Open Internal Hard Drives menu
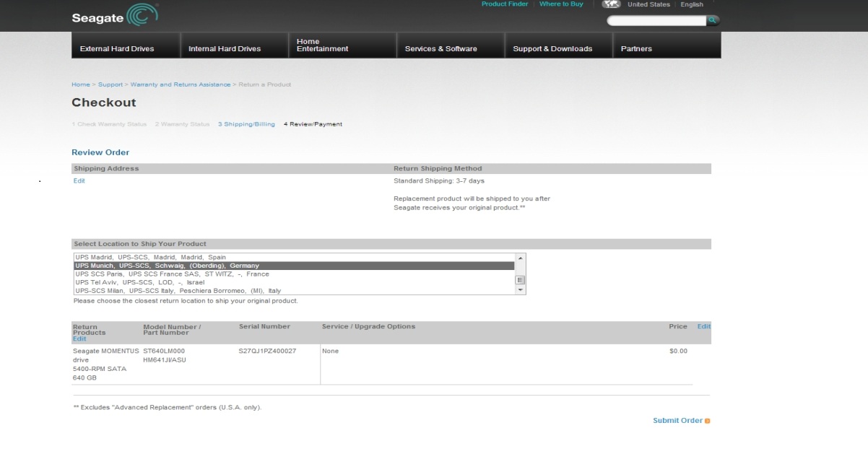 click(x=234, y=45)
